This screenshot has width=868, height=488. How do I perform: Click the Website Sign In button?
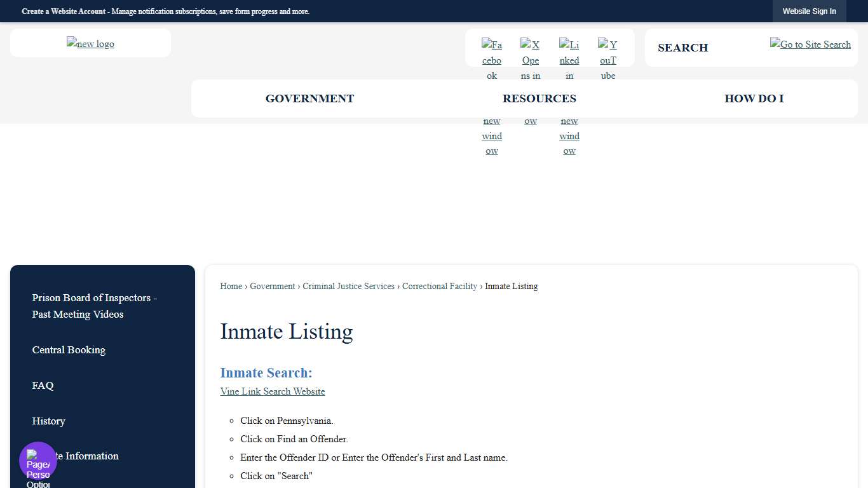[x=810, y=11]
